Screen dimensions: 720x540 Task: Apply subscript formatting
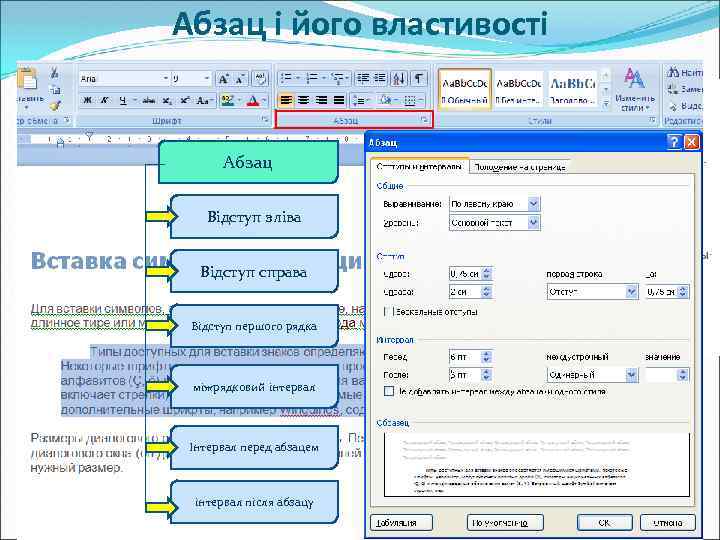167,100
